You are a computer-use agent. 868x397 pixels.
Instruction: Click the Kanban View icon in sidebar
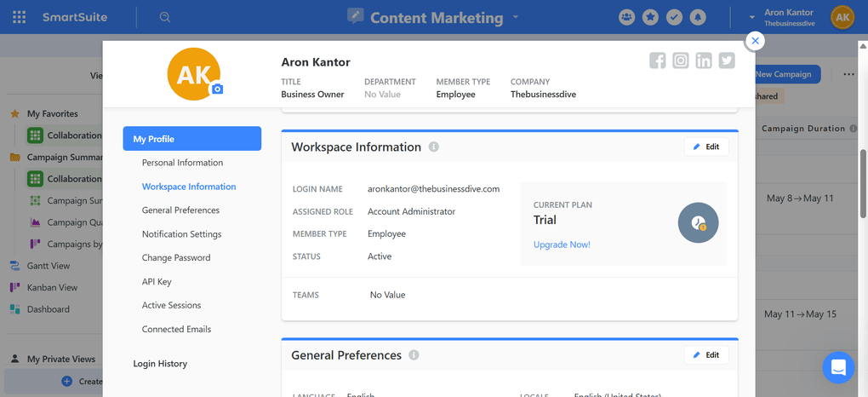[15, 287]
